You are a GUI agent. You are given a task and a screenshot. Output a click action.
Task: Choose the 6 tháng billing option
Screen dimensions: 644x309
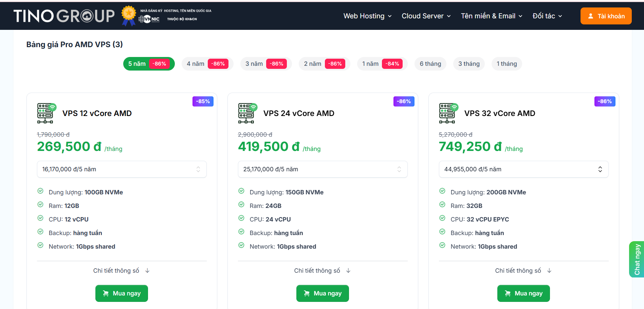430,64
